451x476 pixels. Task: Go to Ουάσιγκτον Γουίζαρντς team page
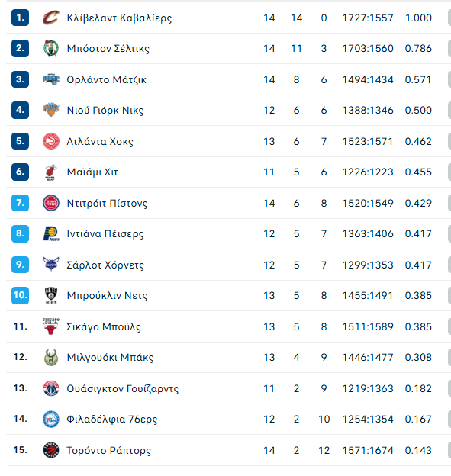(x=123, y=388)
